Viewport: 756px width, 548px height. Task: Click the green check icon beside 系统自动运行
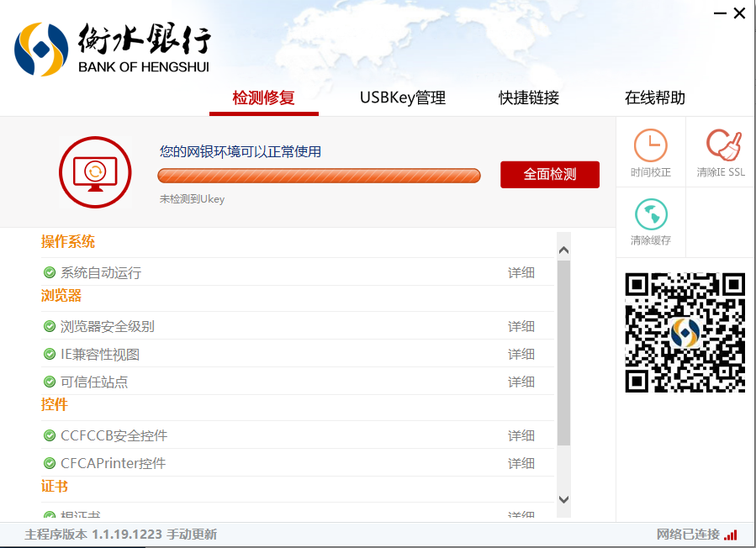point(49,271)
